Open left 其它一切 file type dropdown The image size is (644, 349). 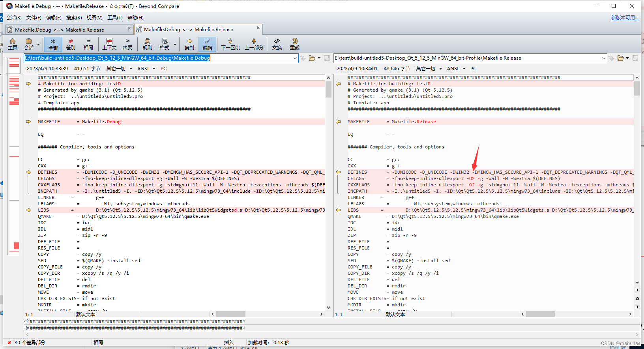coord(118,69)
